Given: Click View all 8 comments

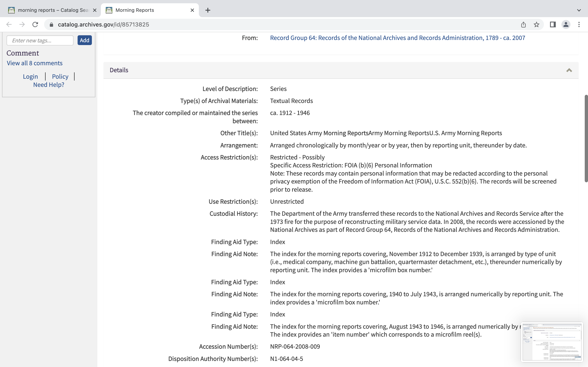Looking at the screenshot, I should click(35, 63).
